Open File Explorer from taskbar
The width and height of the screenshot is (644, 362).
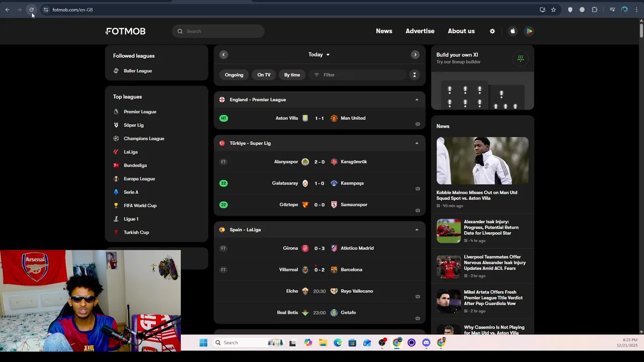323,343
